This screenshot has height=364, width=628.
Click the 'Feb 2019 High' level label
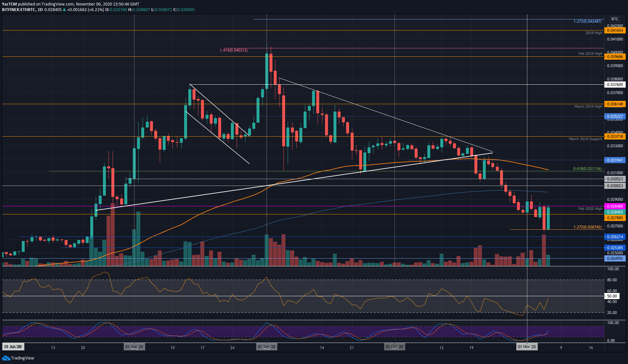click(590, 54)
